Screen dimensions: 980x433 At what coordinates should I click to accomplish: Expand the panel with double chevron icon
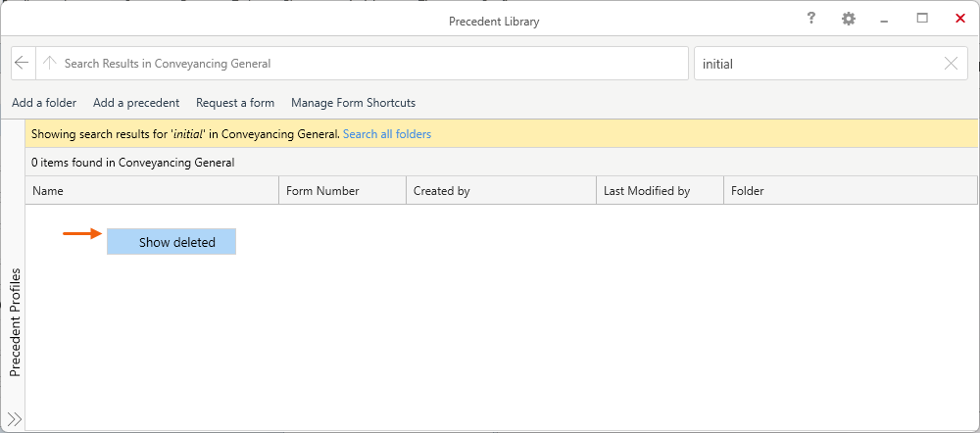(15, 418)
